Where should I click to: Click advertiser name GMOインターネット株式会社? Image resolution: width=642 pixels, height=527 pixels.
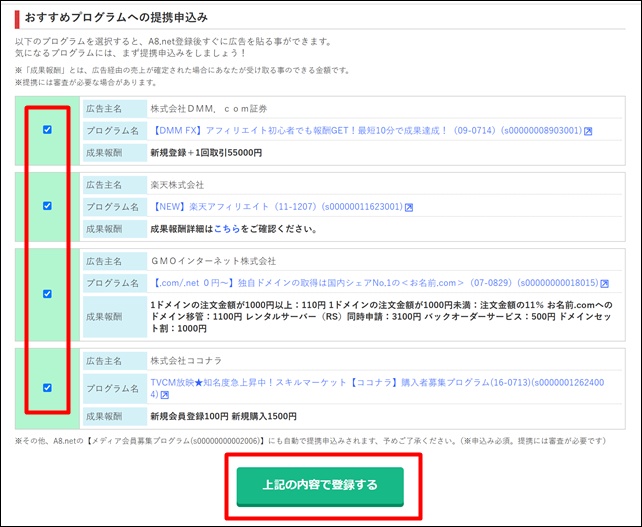click(x=215, y=261)
